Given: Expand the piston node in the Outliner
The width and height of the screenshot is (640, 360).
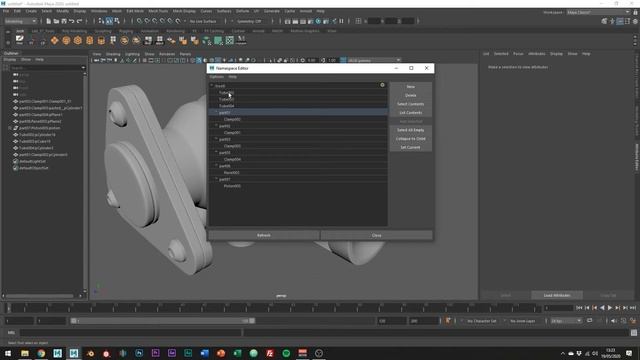Looking at the screenshot, I should [10, 128].
